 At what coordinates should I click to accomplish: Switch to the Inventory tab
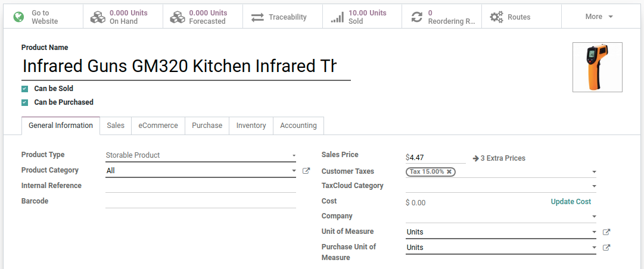(251, 126)
